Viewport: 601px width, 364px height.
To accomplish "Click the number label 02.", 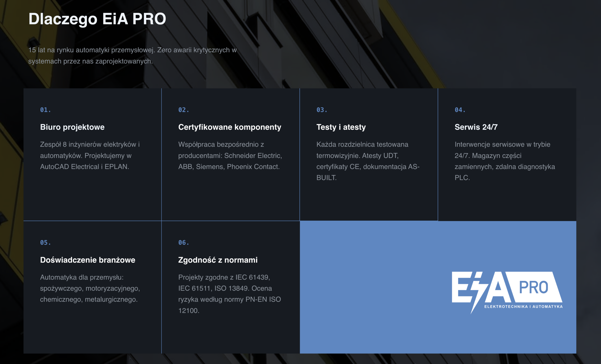I will click(184, 110).
